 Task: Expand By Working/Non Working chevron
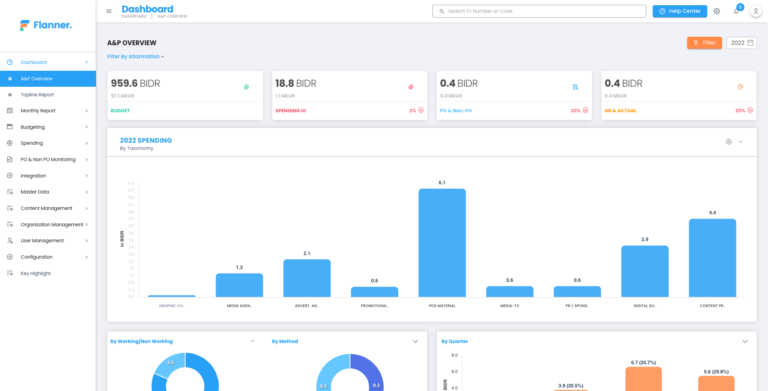(253, 341)
